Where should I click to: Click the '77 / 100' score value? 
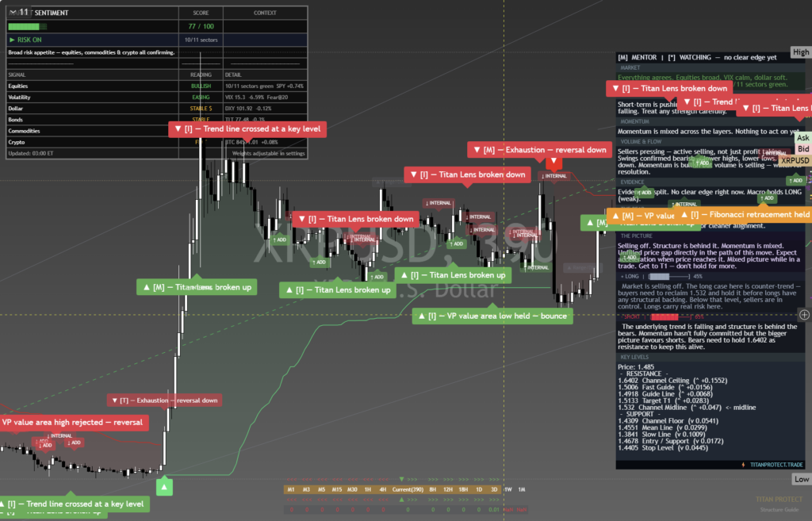[201, 26]
